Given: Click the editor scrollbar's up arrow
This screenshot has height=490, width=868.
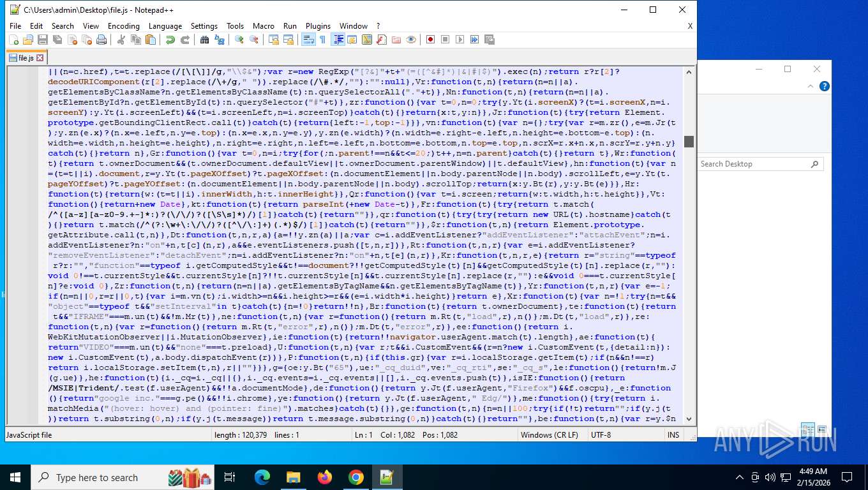Looking at the screenshot, I should [x=689, y=72].
